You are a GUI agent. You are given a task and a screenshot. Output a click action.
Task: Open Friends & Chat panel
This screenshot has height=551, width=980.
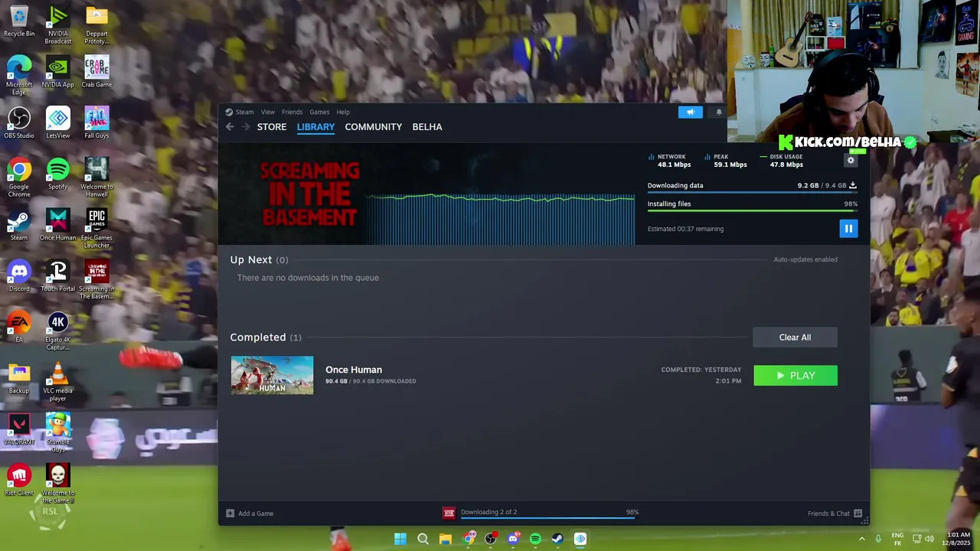tap(835, 513)
